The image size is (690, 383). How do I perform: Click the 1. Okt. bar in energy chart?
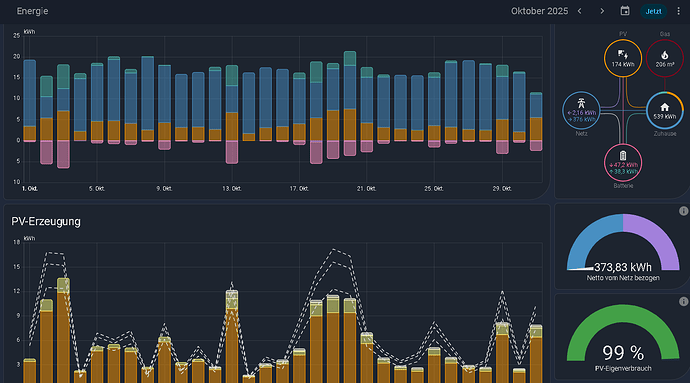[x=29, y=101]
